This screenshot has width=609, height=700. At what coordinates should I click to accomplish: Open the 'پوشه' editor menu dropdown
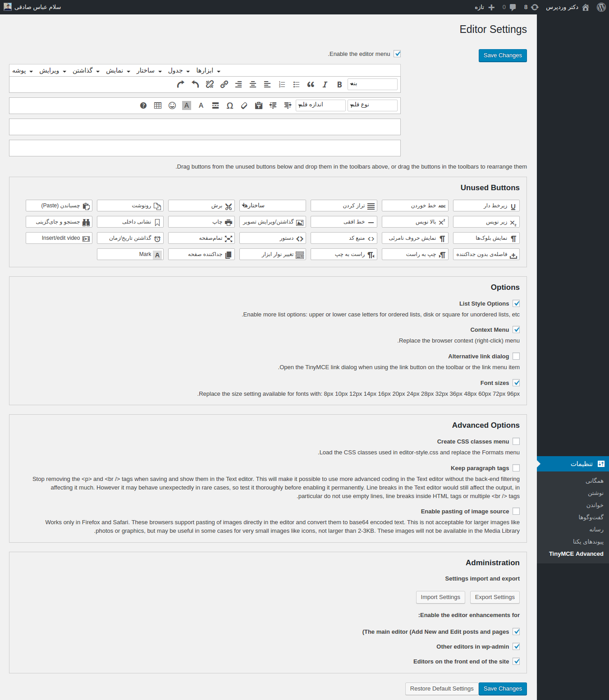coord(23,71)
